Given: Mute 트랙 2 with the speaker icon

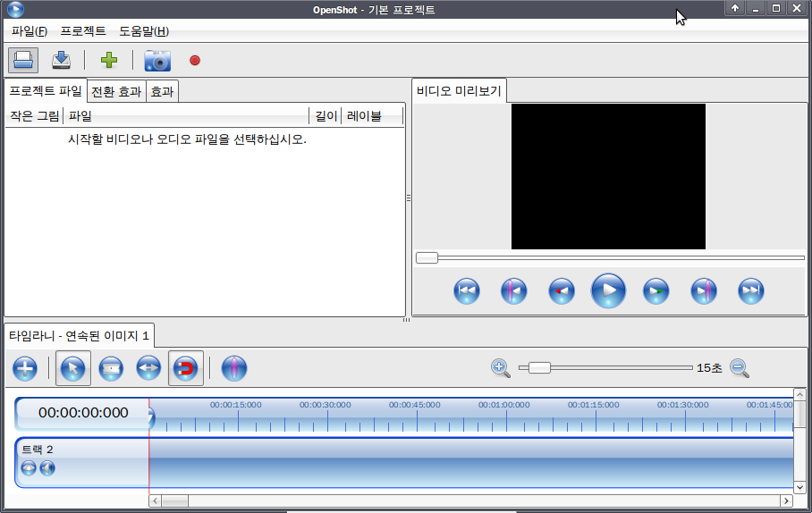Looking at the screenshot, I should (47, 468).
